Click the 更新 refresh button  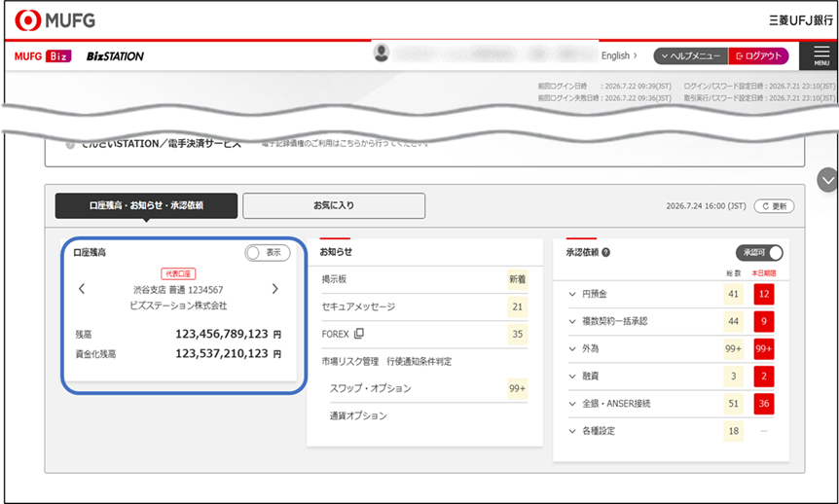(x=774, y=206)
